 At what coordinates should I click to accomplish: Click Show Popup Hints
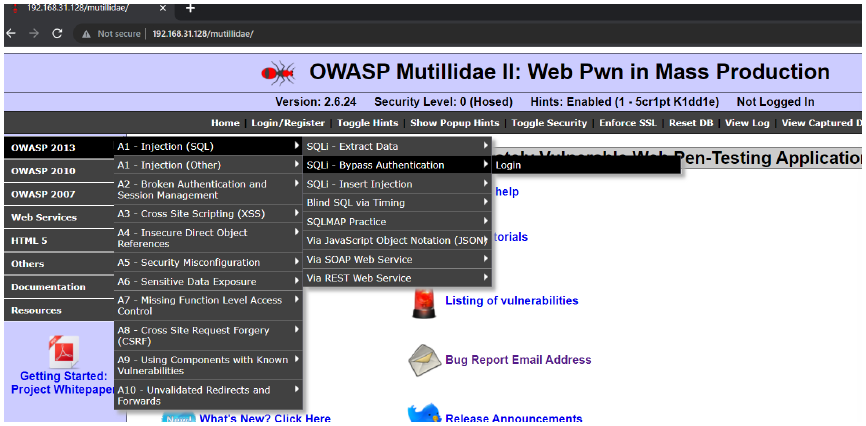455,123
